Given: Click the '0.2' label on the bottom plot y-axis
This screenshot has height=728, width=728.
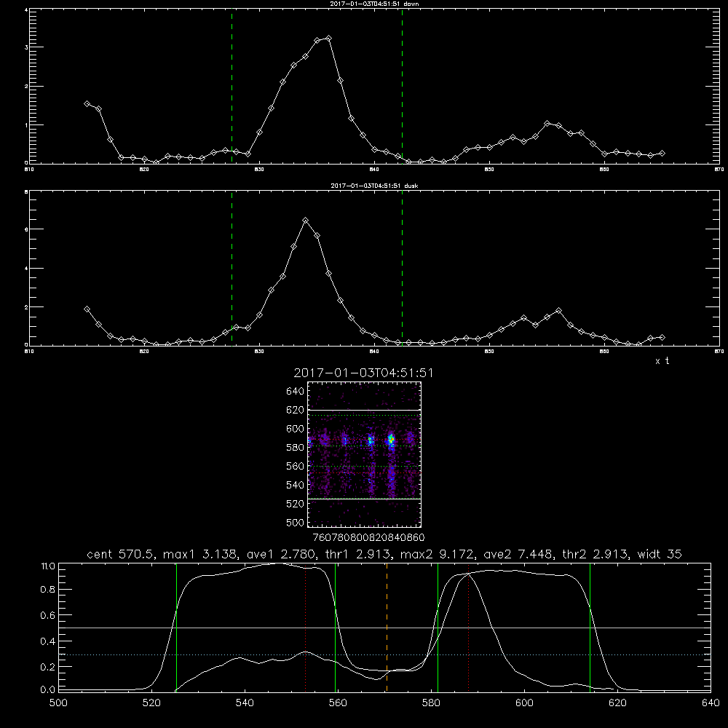Looking at the screenshot, I should 47,667.
